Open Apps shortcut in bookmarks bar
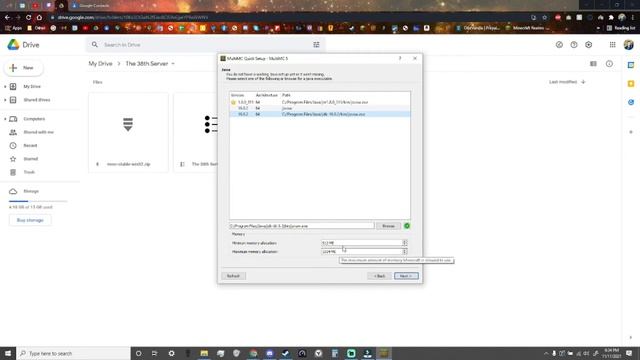 [13, 28]
